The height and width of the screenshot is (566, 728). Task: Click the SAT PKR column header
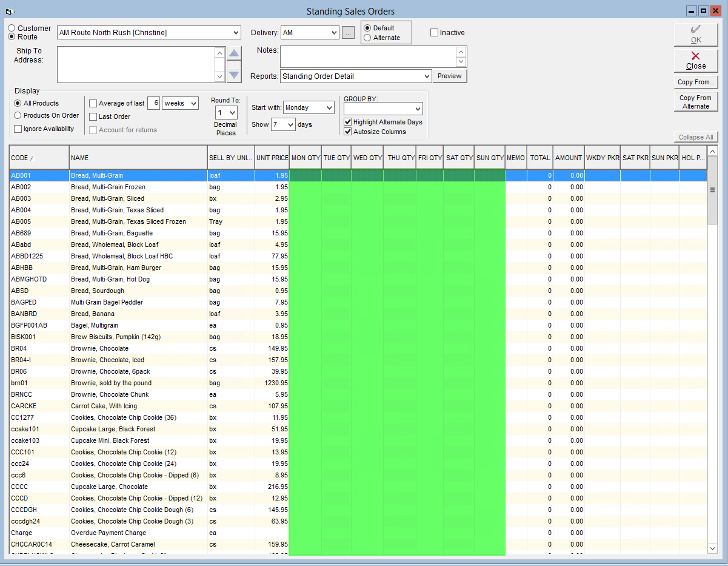tap(635, 158)
